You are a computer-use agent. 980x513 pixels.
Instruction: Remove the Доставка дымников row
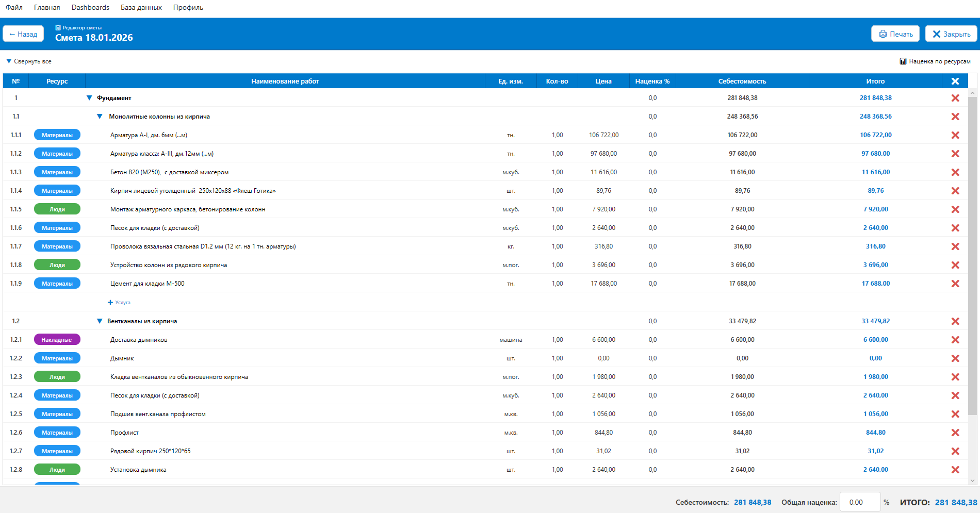[x=955, y=340]
